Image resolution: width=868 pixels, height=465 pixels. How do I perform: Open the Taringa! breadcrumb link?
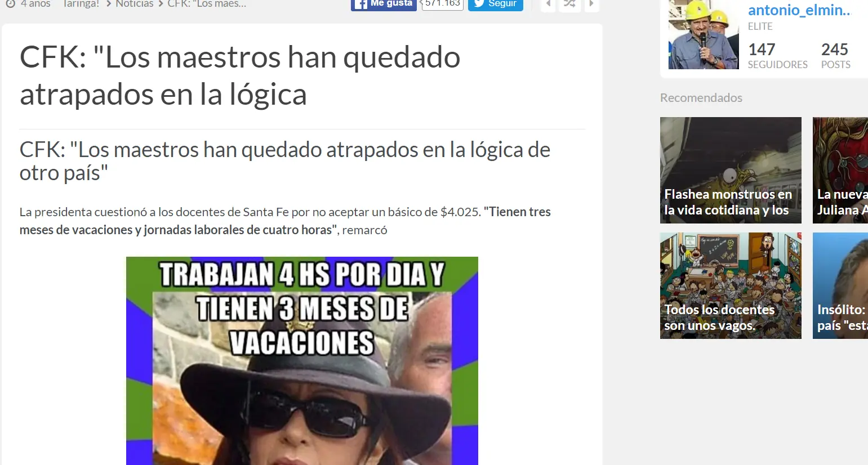[81, 4]
